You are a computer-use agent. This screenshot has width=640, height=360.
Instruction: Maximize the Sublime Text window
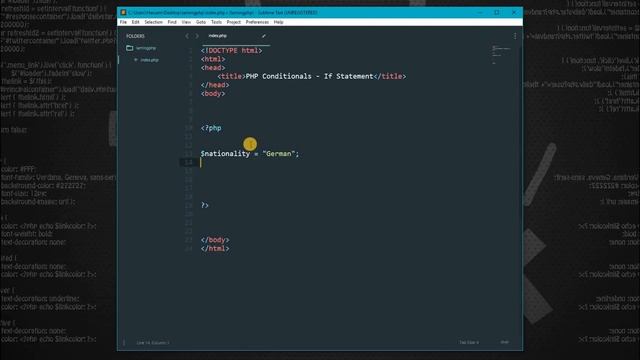pyautogui.click(x=497, y=12)
